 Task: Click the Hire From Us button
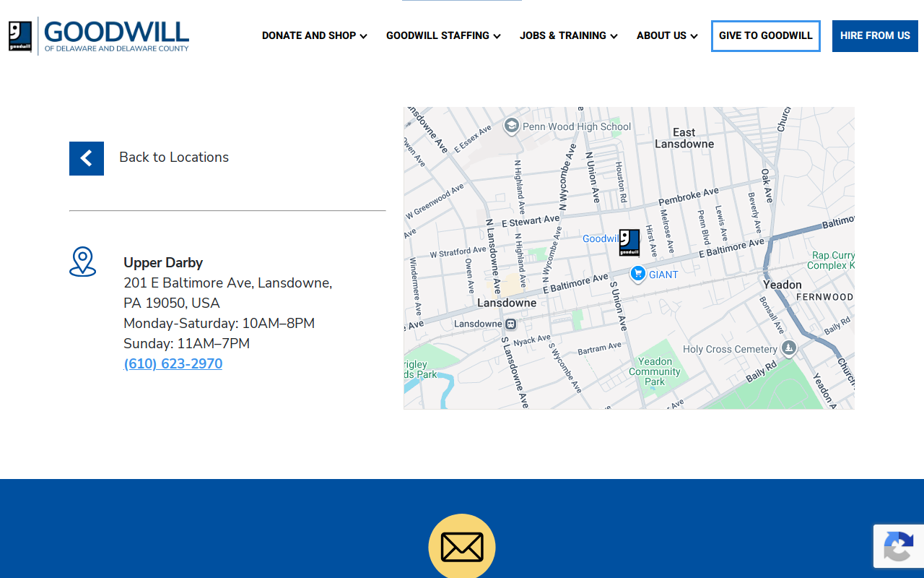click(x=875, y=36)
